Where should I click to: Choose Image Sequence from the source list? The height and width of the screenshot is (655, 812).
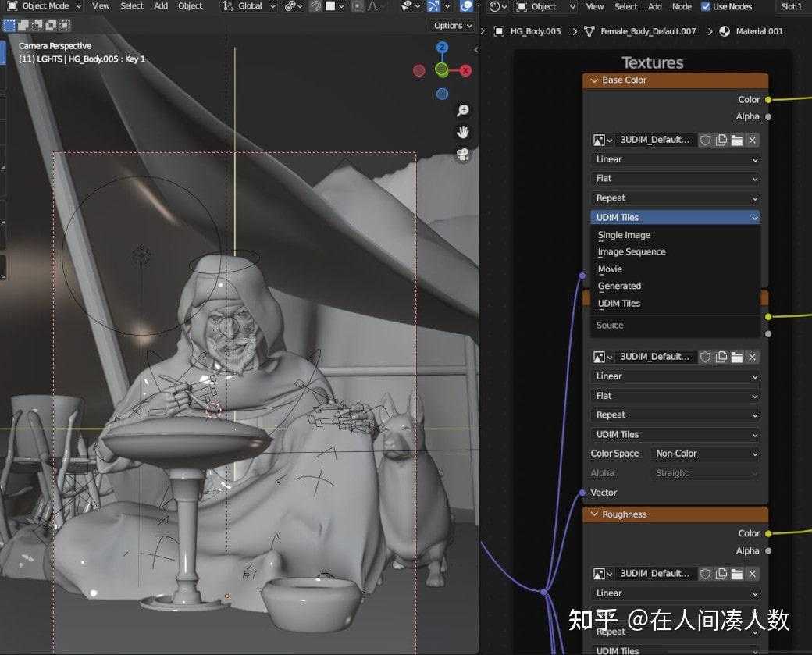[x=631, y=251]
